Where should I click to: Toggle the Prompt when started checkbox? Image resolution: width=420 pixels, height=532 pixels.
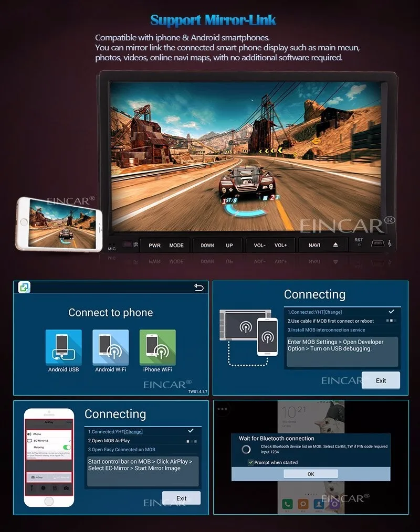(250, 462)
